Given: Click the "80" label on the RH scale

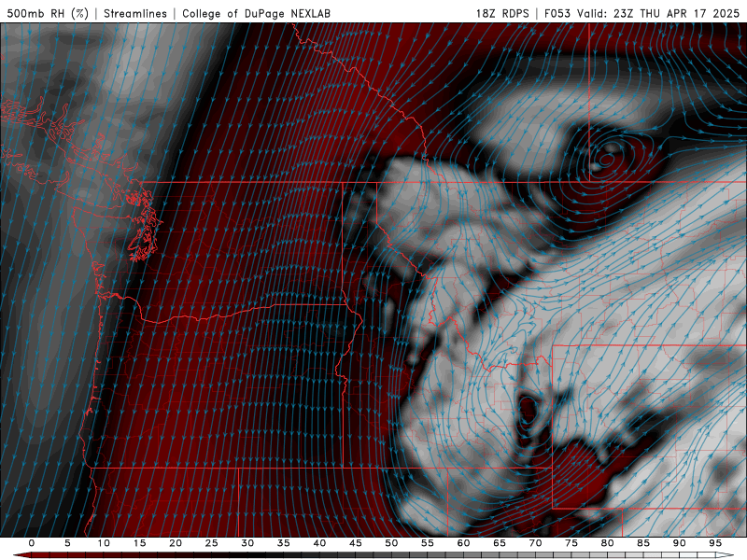Looking at the screenshot, I should (x=608, y=543).
